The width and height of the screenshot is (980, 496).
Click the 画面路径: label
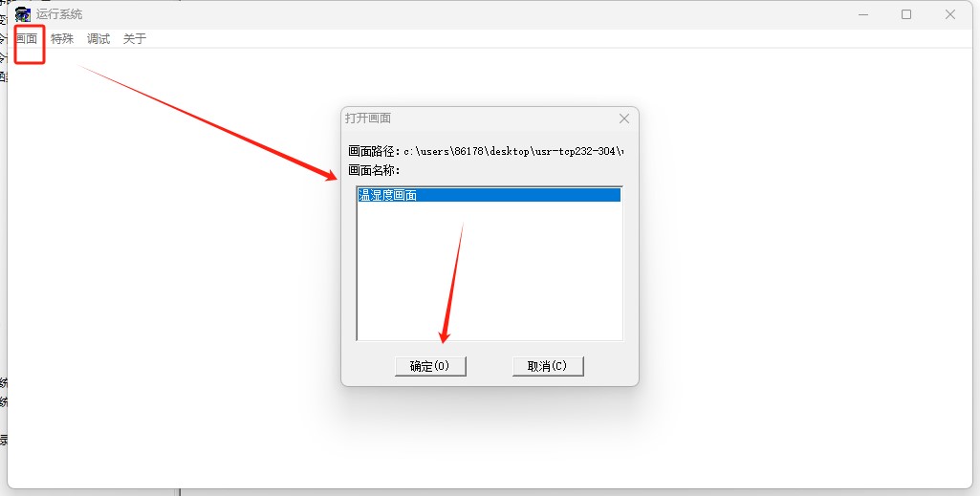(x=374, y=151)
